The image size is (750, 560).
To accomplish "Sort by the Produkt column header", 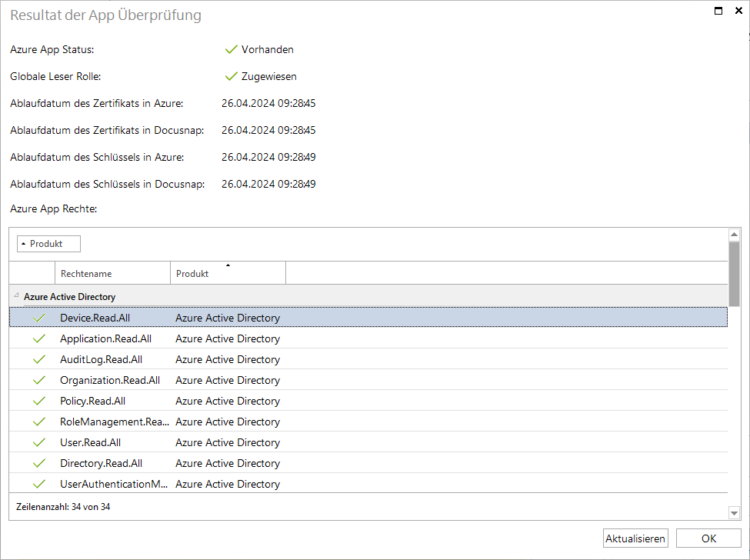I will [228, 274].
